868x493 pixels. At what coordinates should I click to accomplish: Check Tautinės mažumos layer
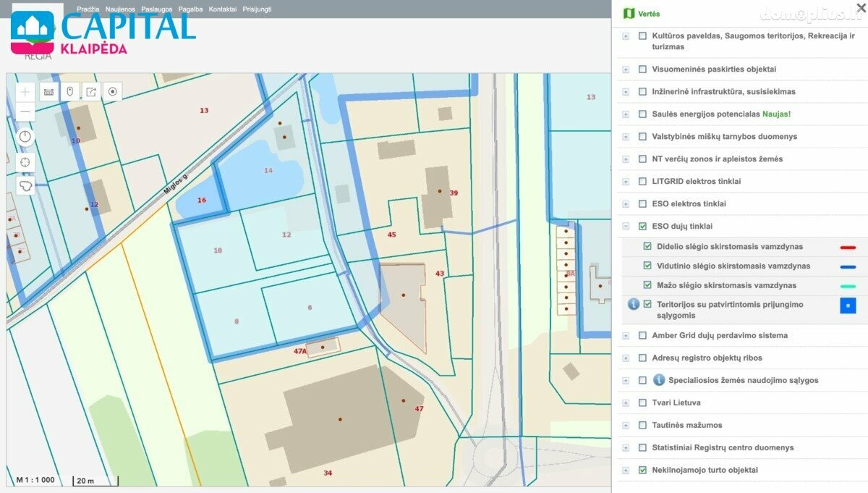[x=642, y=426]
